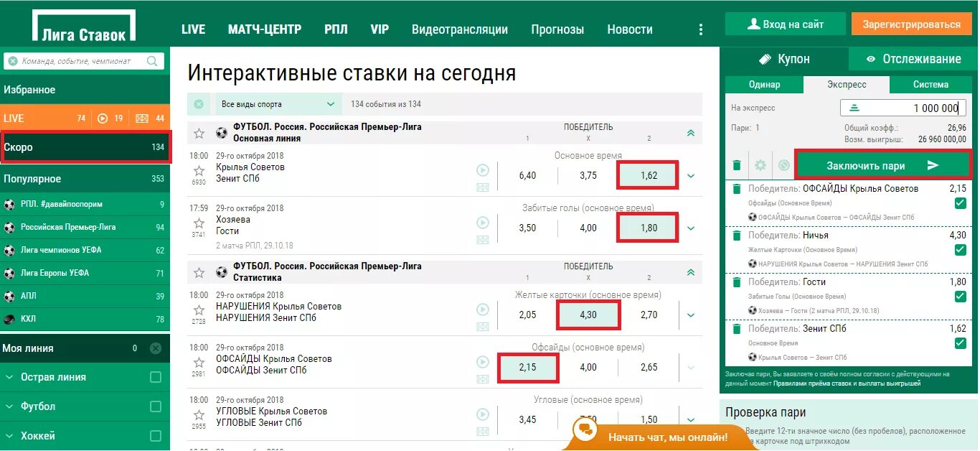980x451 pixels.
Task: Expand more markets for Хозяева – Гости
Action: 691,228
